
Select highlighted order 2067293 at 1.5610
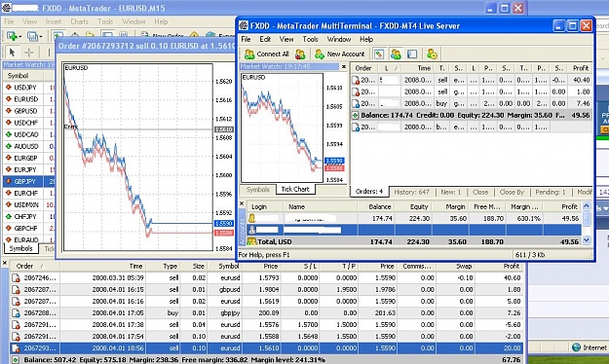(266, 348)
